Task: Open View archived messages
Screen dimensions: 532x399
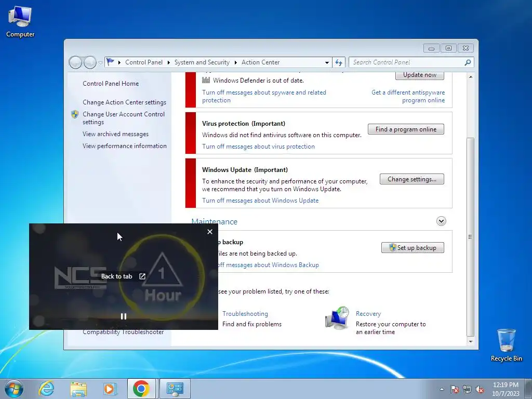Action: click(115, 134)
